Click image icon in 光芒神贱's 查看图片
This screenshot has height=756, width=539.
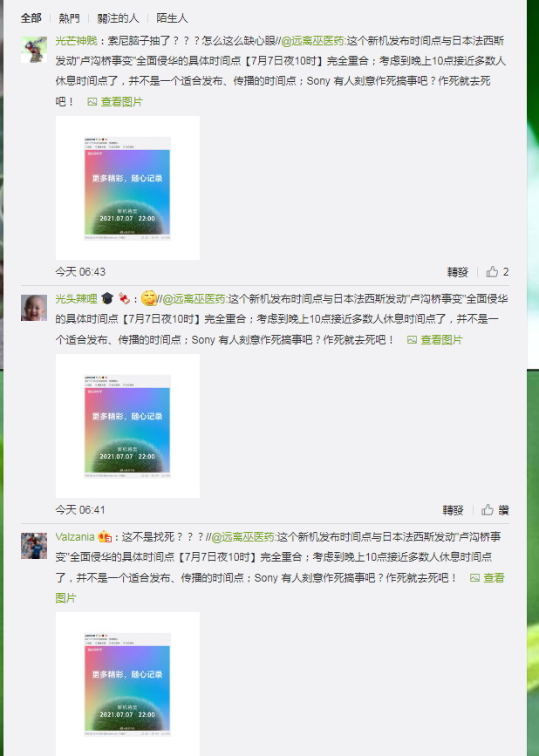[x=92, y=102]
